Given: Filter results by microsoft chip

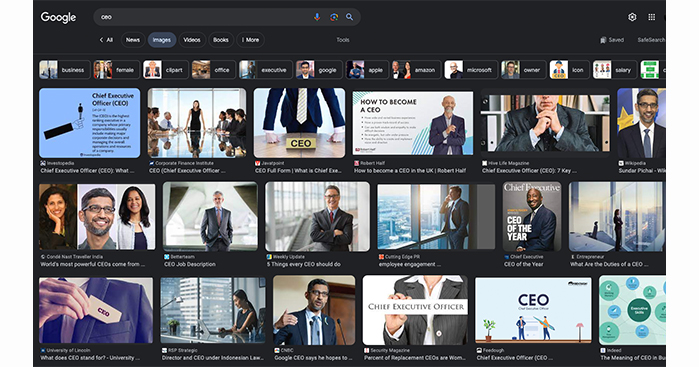Looking at the screenshot, I should coord(471,70).
